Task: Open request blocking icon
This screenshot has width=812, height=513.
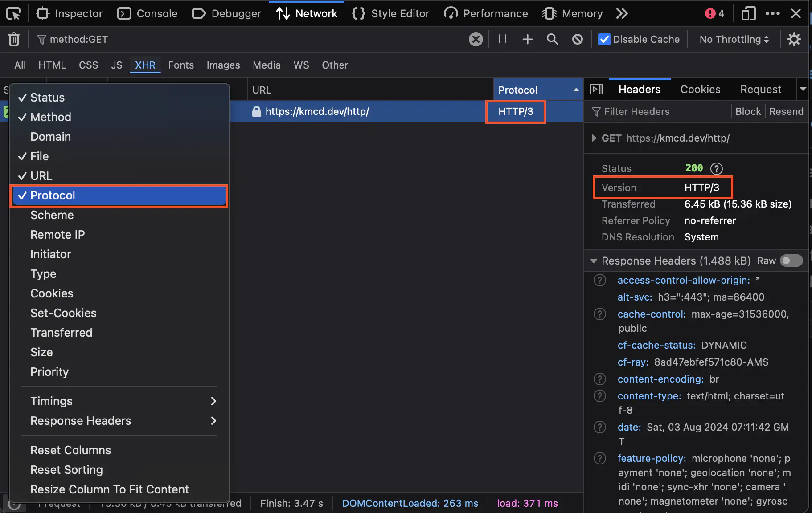Action: [577, 39]
